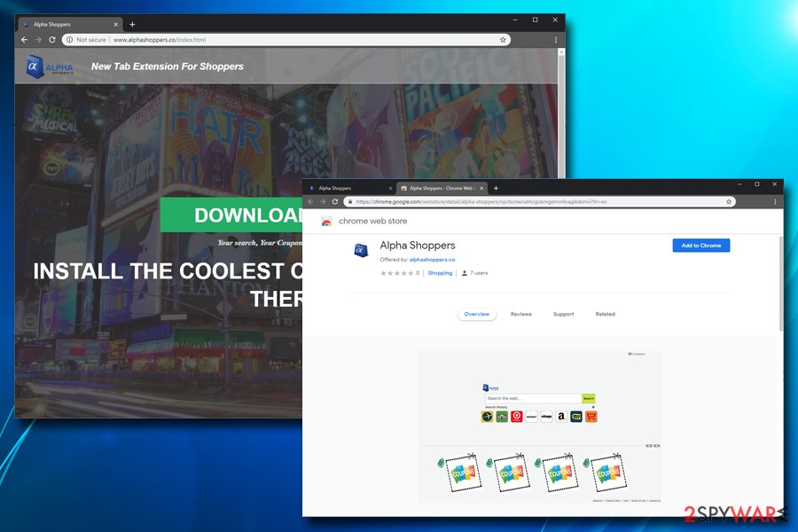Click the Amazon shortcut icon in preview
The image size is (798, 532).
561,417
